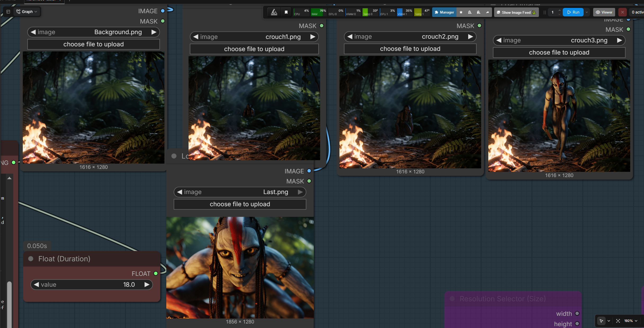
Task: Show previous image before Background.png
Action: coord(33,32)
